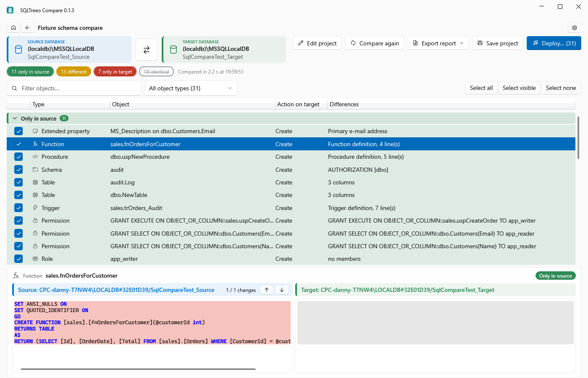Filter by 11 only in source
The height and width of the screenshot is (378, 588).
tap(30, 72)
